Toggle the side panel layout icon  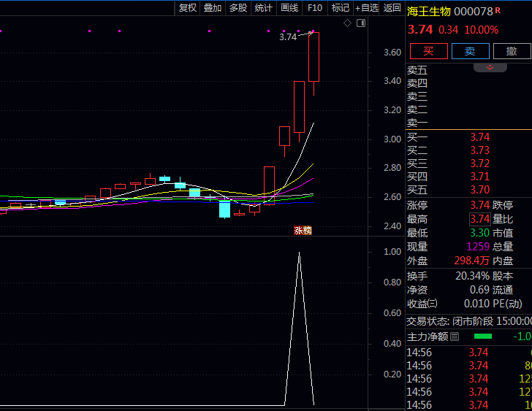pos(360,24)
